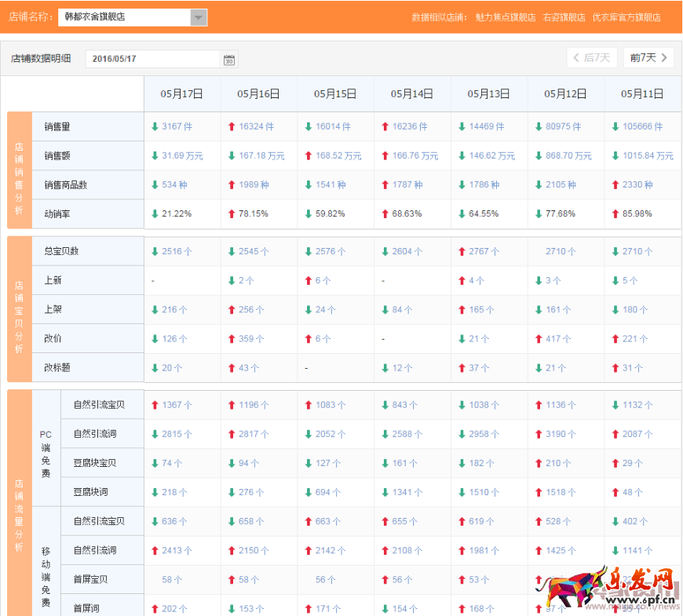
Task: Click the 202 个 首屏词 value
Action: pyautogui.click(x=174, y=609)
